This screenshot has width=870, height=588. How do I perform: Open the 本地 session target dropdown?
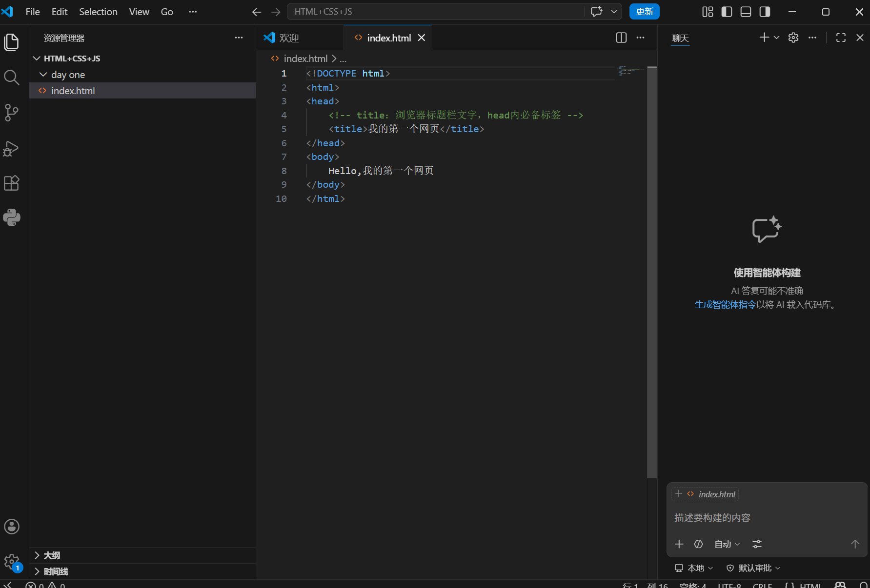694,568
